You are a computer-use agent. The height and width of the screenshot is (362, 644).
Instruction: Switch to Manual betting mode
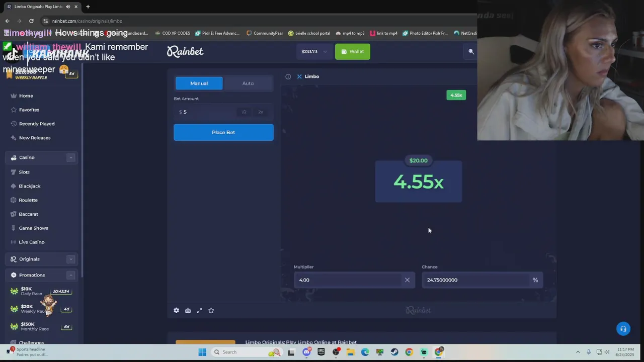[199, 83]
